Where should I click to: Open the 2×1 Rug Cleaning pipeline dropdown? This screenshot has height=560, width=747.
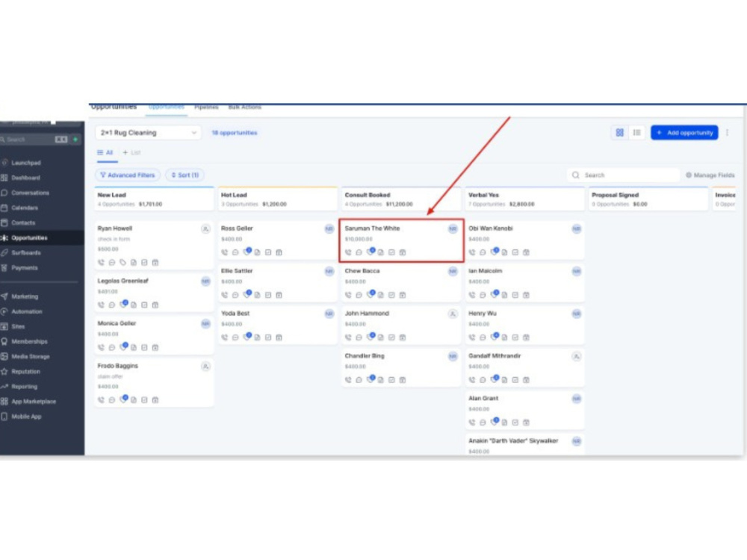[148, 132]
